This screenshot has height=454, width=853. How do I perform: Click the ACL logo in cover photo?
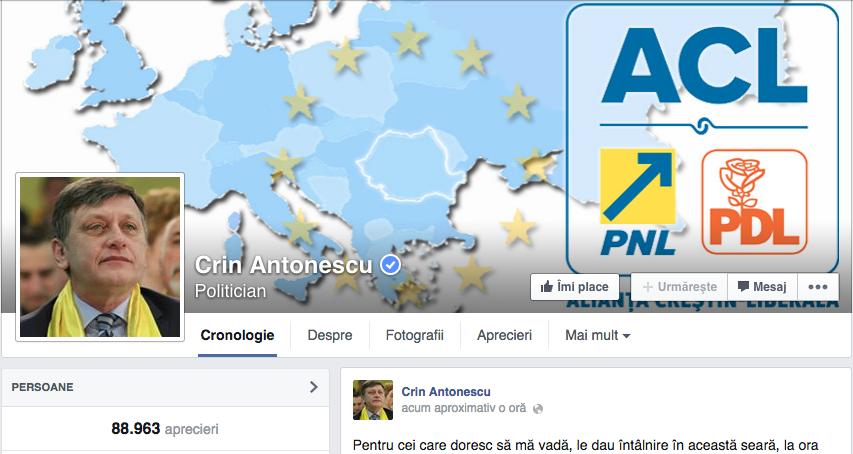703,66
